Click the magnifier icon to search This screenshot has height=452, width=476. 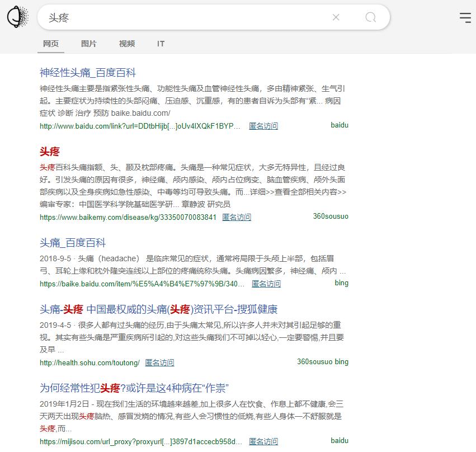tap(370, 17)
